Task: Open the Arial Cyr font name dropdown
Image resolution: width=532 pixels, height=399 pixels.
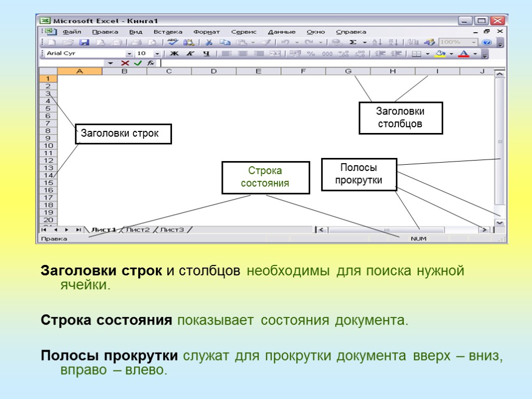Action: click(x=129, y=54)
